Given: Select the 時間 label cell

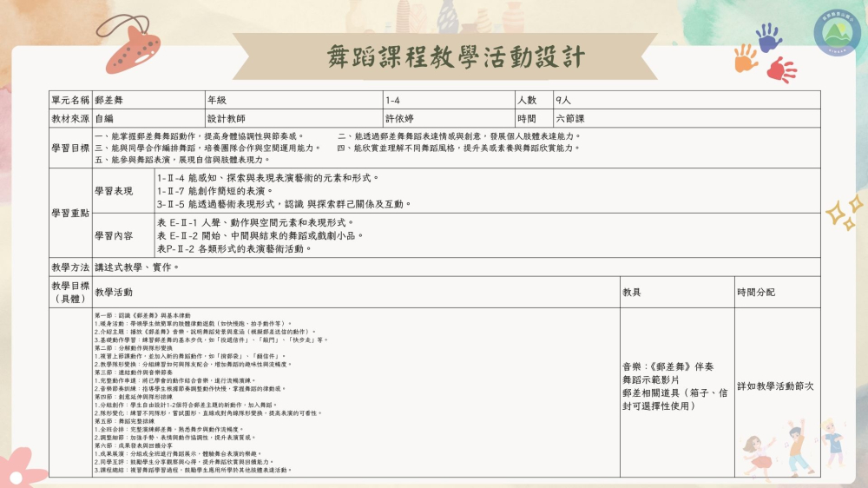Looking at the screenshot, I should tap(534, 119).
